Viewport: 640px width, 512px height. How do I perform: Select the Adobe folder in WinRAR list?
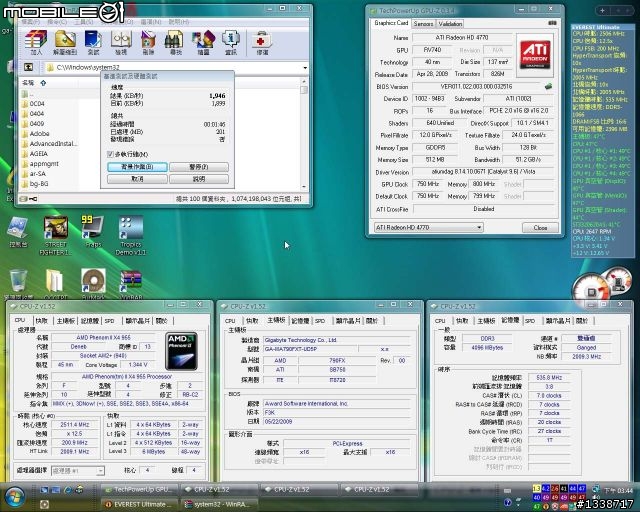pyautogui.click(x=39, y=134)
